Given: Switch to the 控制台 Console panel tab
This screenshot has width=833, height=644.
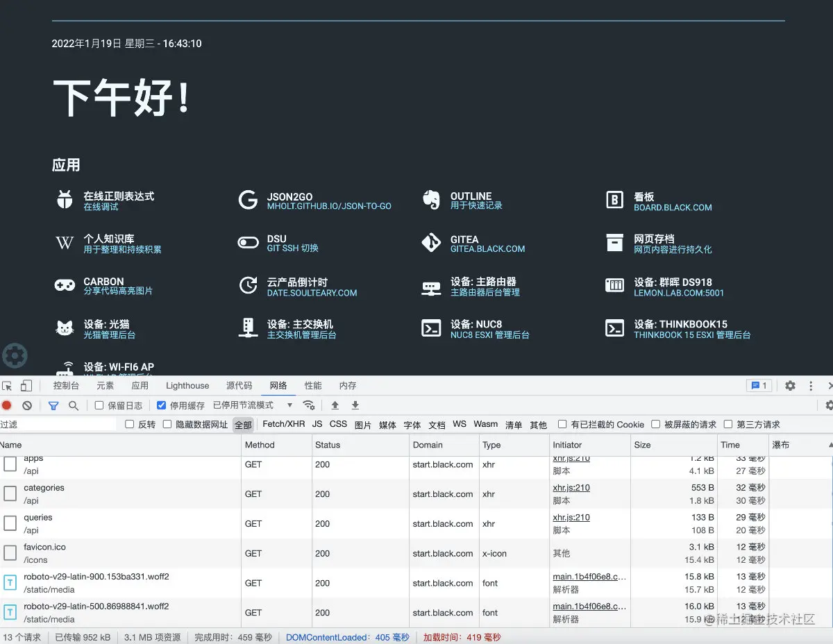Looking at the screenshot, I should (x=66, y=385).
